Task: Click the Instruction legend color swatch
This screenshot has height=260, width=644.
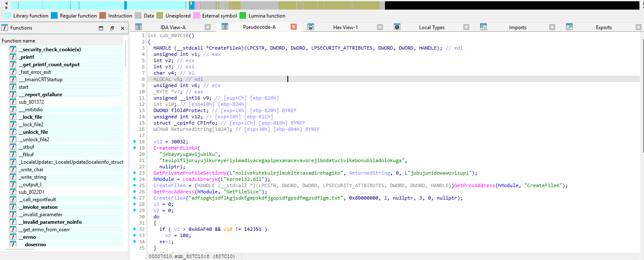Action: (x=103, y=16)
